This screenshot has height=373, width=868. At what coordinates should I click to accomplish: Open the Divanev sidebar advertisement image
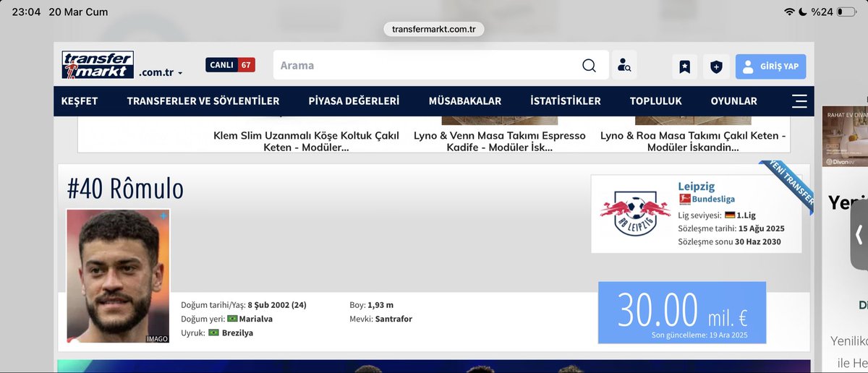[x=845, y=137]
